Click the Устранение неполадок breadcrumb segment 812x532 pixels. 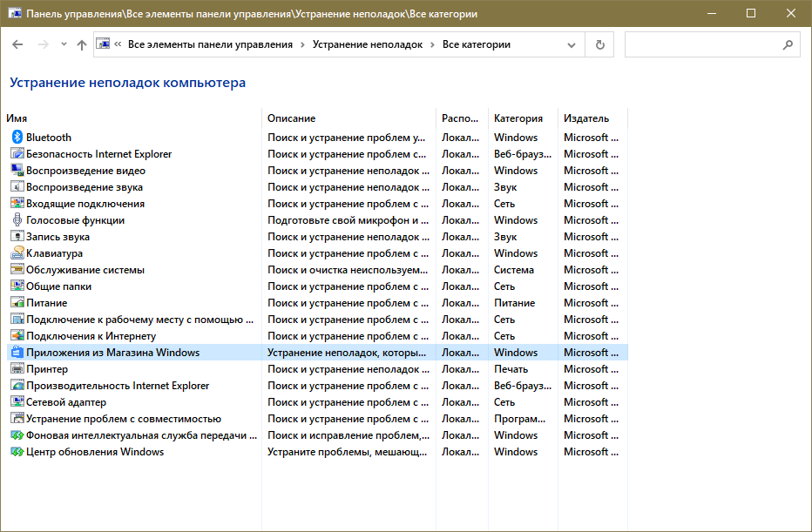tap(367, 44)
